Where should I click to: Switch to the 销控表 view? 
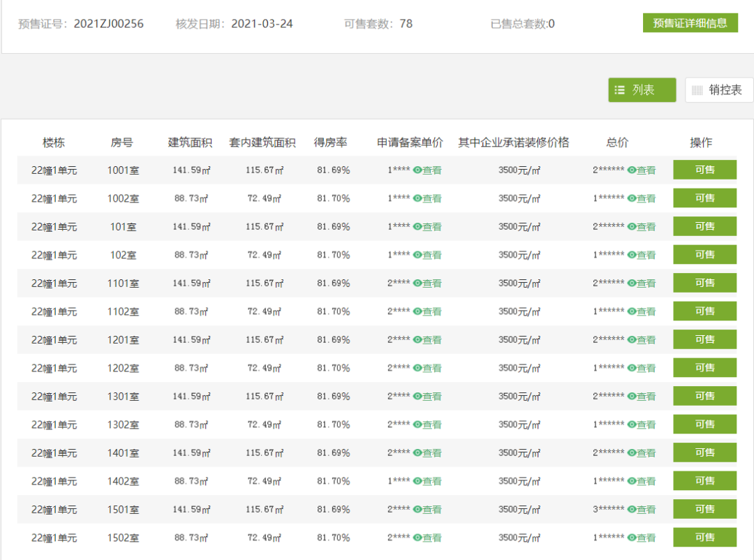pos(718,90)
